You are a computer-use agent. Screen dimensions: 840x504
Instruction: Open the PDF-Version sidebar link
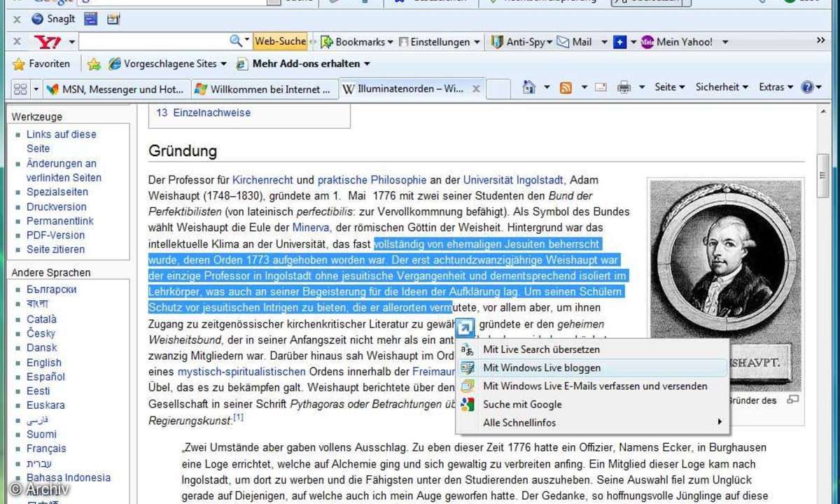point(55,235)
